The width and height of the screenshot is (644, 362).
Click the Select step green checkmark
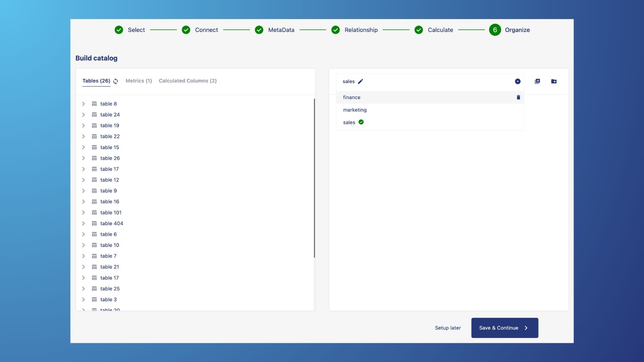click(119, 30)
